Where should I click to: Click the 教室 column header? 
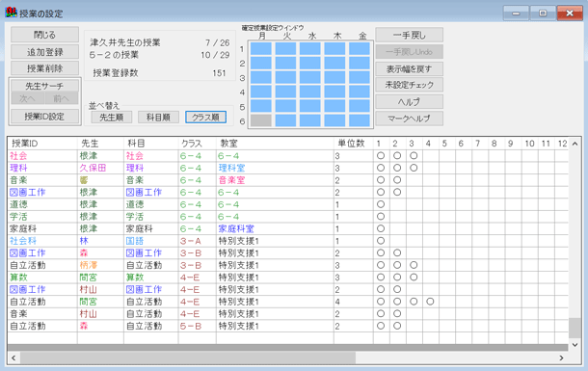coord(275,144)
